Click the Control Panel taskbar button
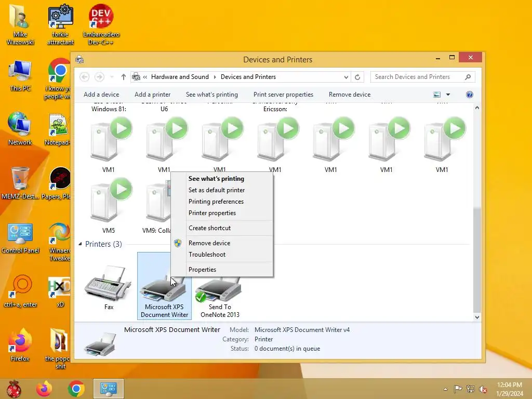The width and height of the screenshot is (532, 399). (x=109, y=389)
